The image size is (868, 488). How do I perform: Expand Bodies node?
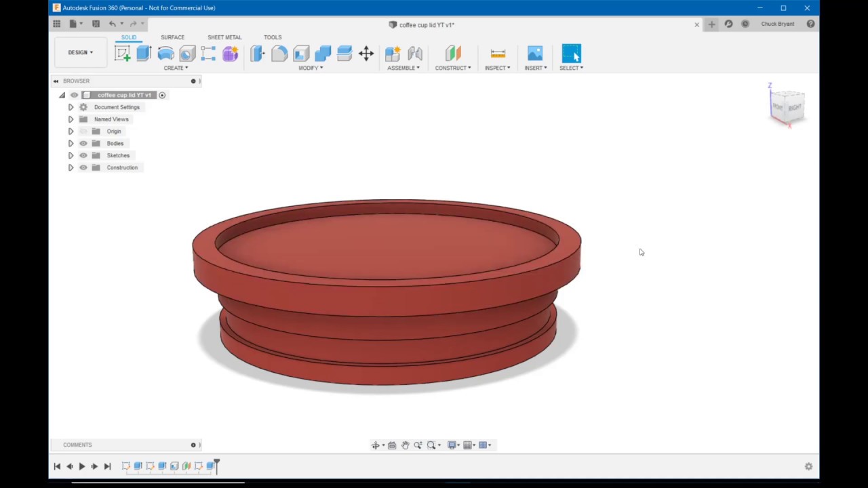coord(71,144)
